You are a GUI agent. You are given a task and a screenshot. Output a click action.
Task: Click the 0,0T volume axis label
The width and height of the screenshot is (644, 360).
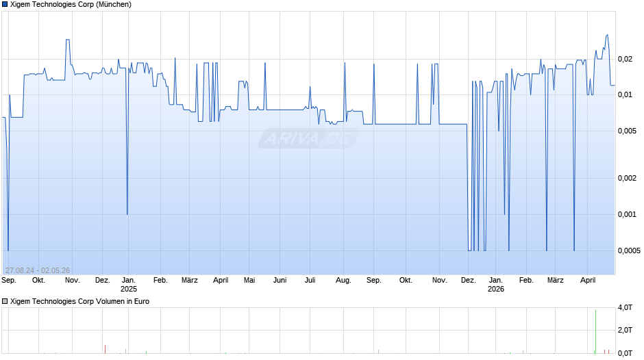click(625, 353)
